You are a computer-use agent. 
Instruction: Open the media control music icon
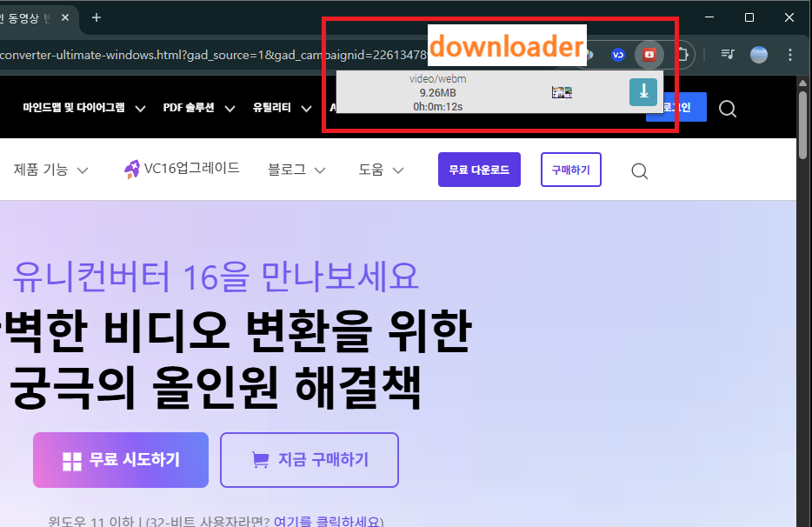coord(728,55)
